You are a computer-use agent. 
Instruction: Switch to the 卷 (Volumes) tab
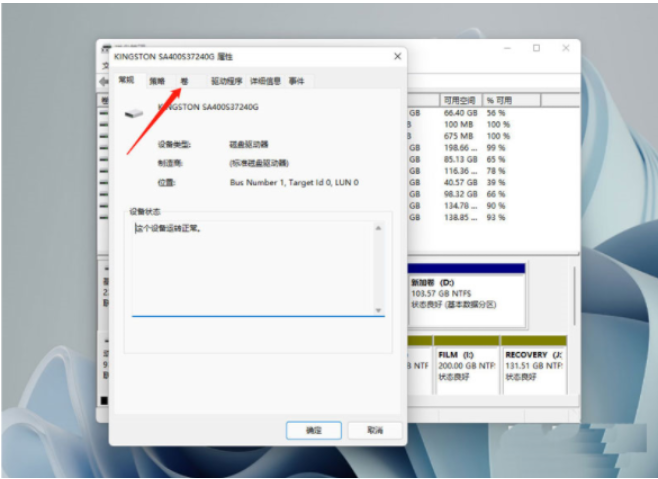pos(184,81)
